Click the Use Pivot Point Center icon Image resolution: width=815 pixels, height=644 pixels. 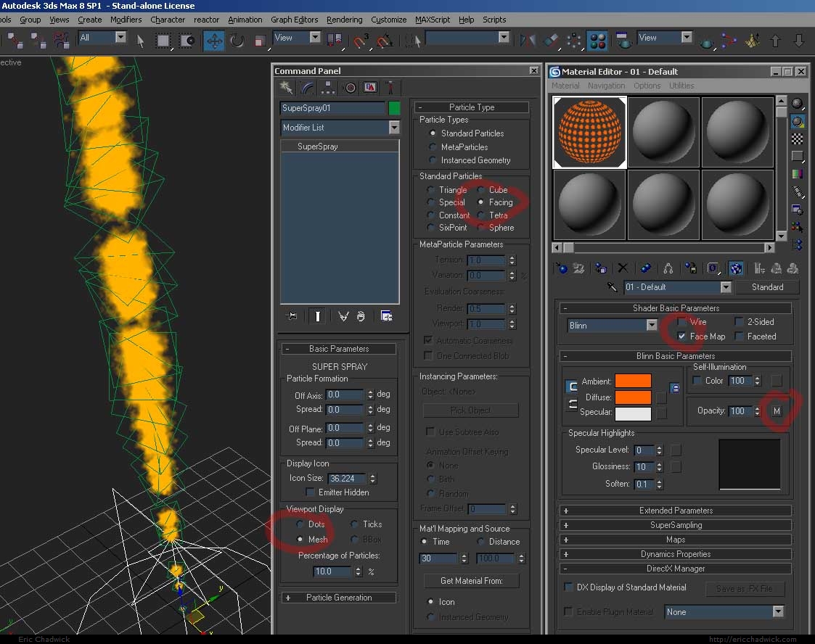pyautogui.click(x=335, y=41)
